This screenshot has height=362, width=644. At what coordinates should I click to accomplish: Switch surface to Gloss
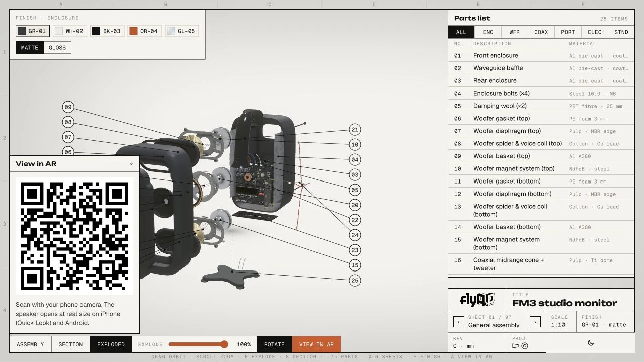[57, 48]
